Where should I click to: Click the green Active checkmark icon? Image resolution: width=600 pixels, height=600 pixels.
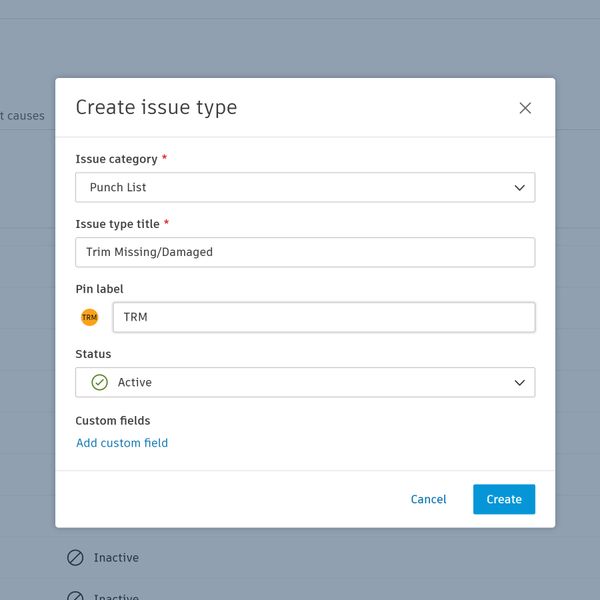[x=100, y=382]
